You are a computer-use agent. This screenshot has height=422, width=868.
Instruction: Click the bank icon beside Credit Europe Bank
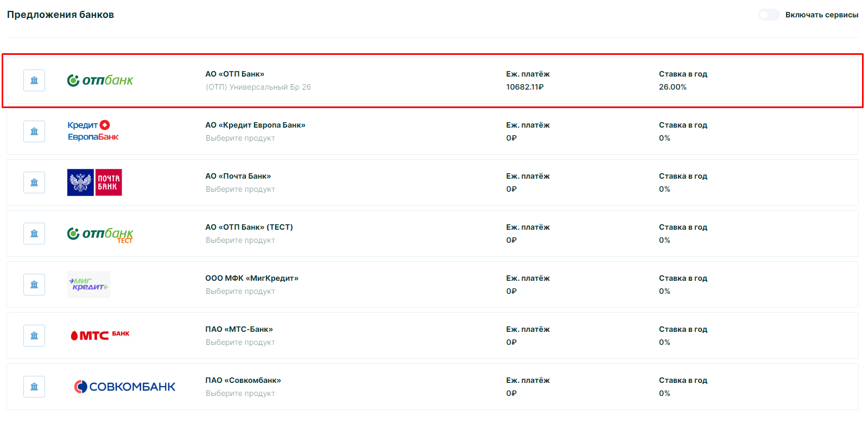[x=34, y=131]
